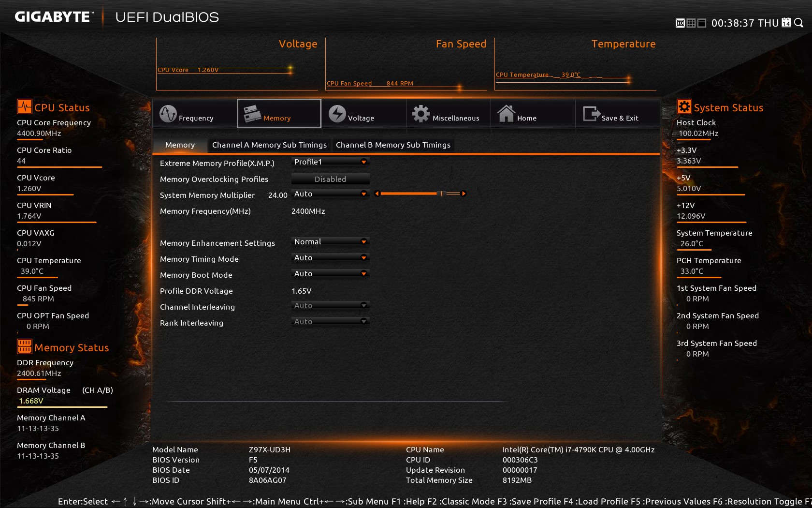The image size is (812, 508).
Task: Click the window layout icon beside the clock
Action: click(x=702, y=23)
